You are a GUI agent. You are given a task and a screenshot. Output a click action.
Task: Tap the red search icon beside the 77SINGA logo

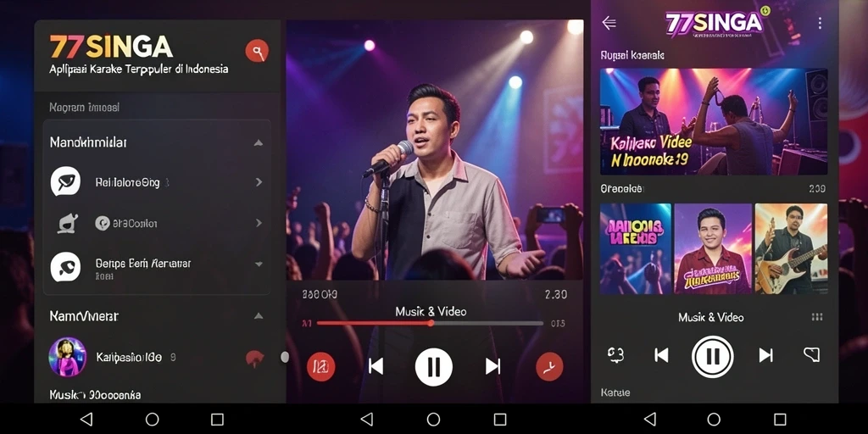[x=257, y=51]
